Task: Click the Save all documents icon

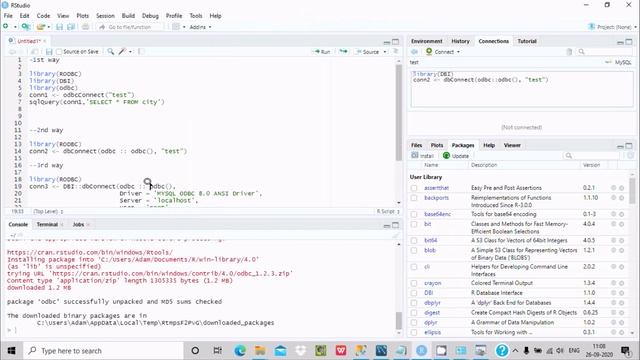Action: (x=71, y=27)
